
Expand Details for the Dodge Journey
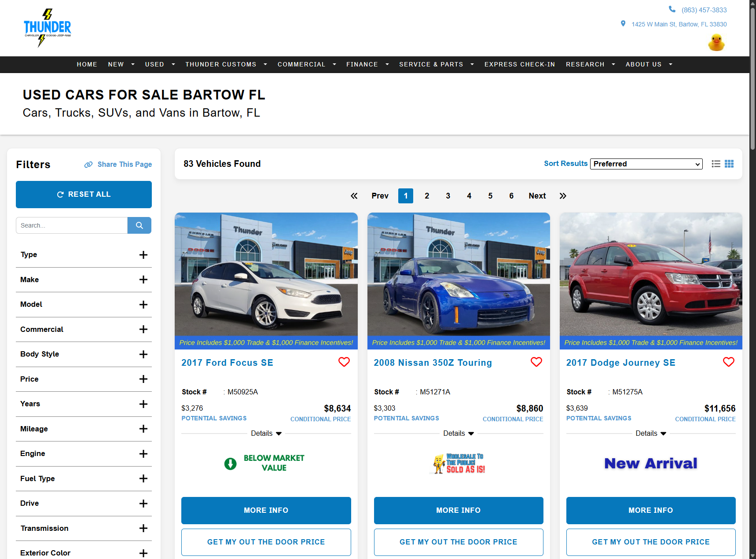650,434
